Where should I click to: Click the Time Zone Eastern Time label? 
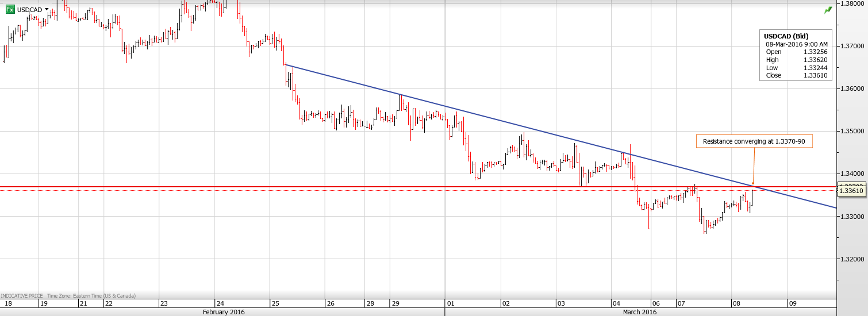[x=91, y=296]
